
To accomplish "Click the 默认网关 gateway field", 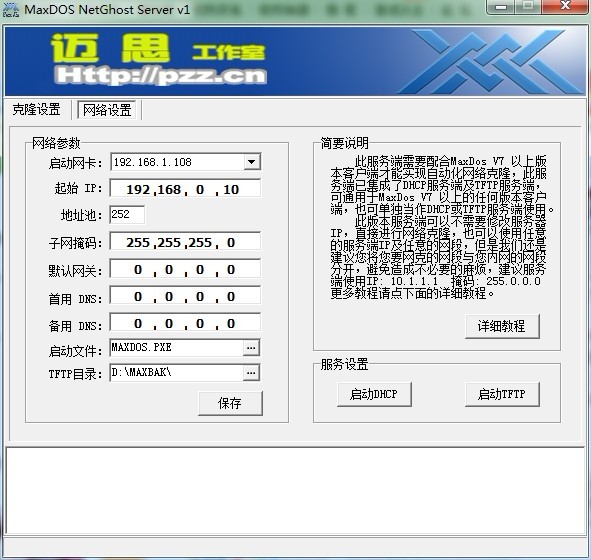I will click(185, 269).
